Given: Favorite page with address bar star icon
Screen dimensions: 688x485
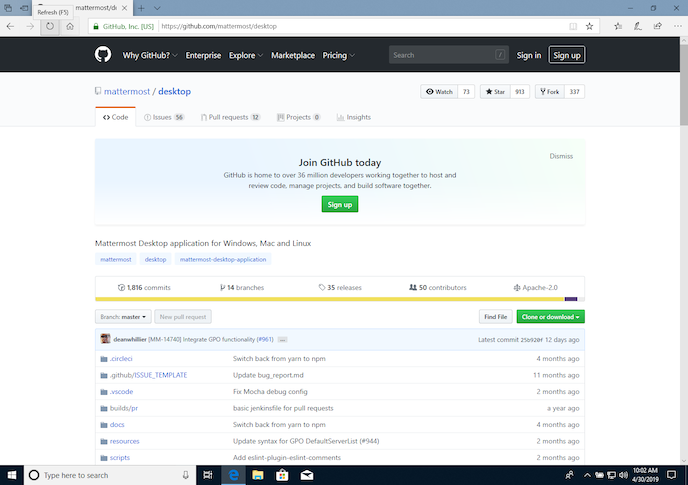Looking at the screenshot, I should (589, 26).
